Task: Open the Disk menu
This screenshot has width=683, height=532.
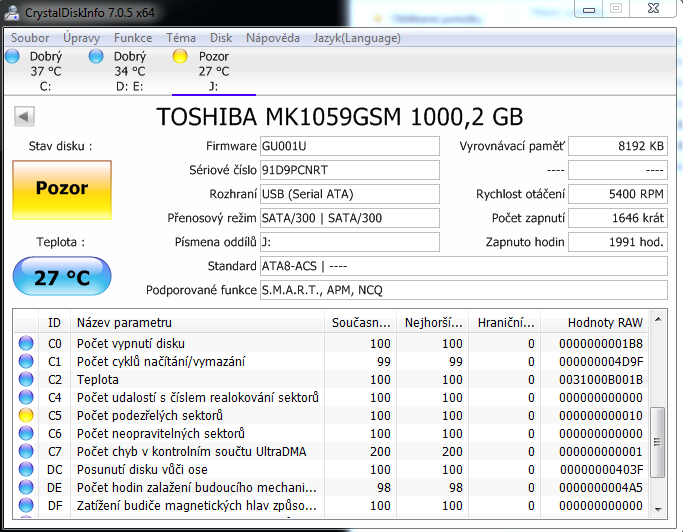Action: point(221,38)
